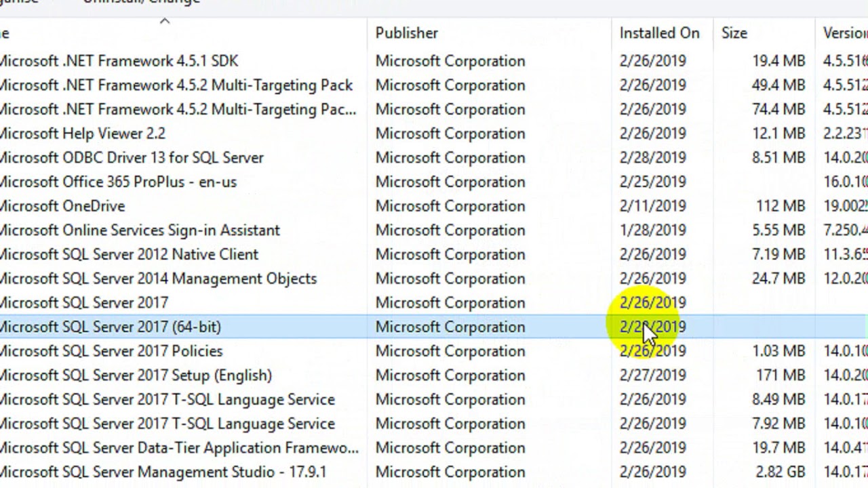868x488 pixels.
Task: Select Microsoft Online Services Sign-in Assistant
Action: (x=140, y=230)
